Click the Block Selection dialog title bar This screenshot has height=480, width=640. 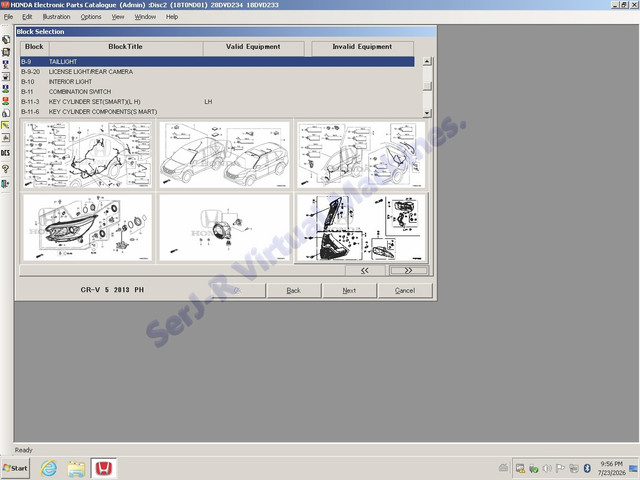coord(226,31)
